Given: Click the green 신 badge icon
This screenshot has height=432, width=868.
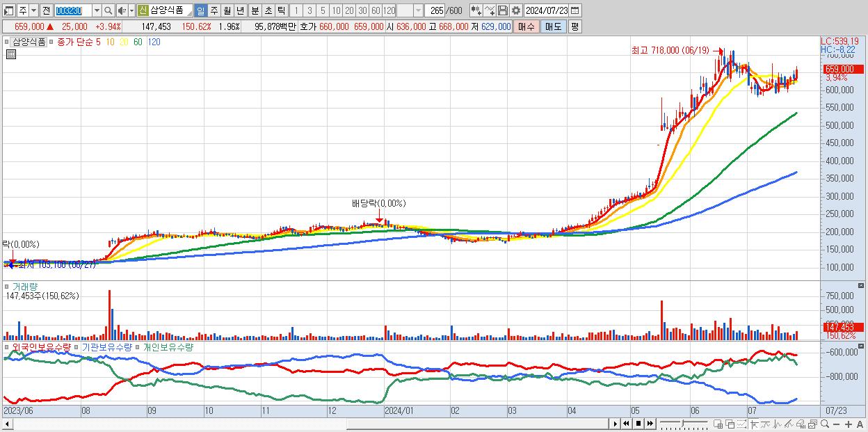Looking at the screenshot, I should pos(143,10).
